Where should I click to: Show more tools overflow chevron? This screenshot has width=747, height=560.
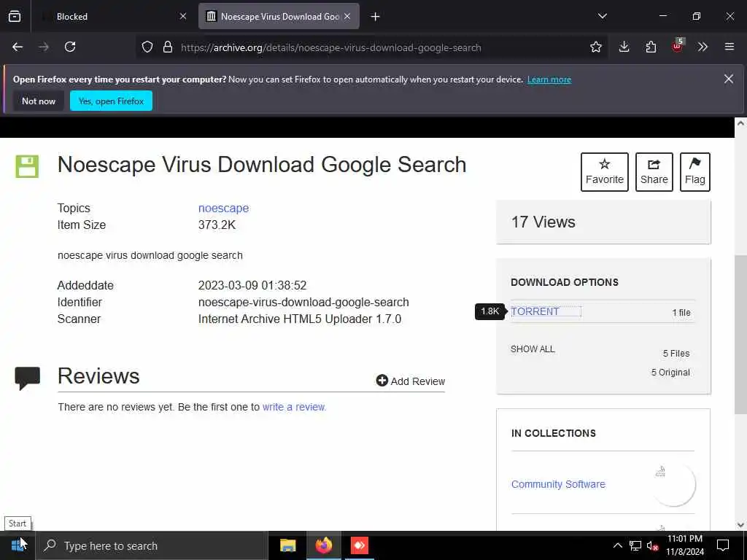pos(703,47)
